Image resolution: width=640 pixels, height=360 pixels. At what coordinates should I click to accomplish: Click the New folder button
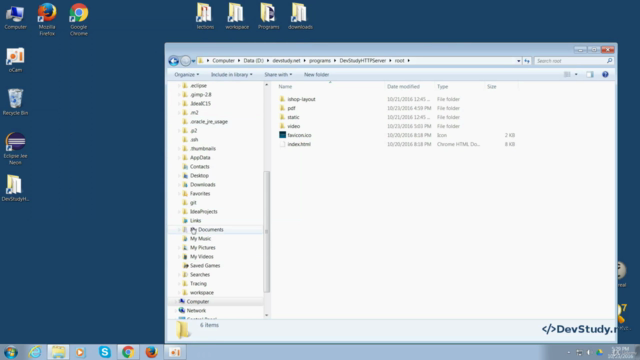point(316,75)
